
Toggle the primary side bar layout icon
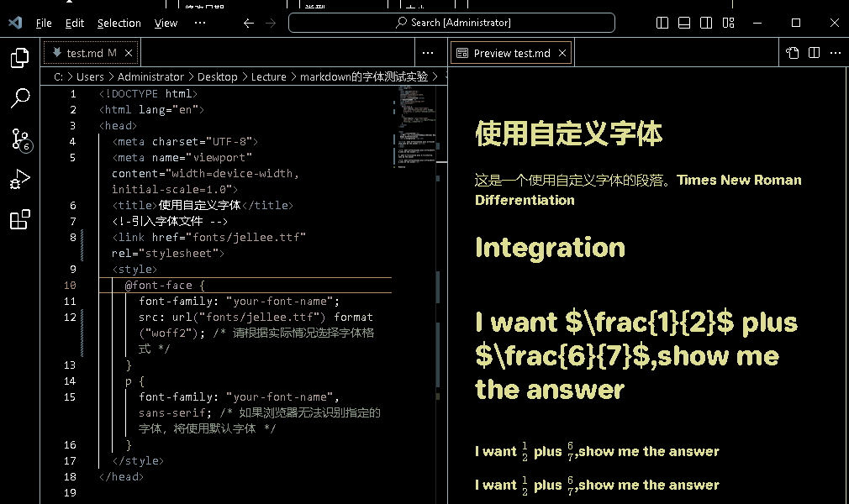click(x=662, y=23)
